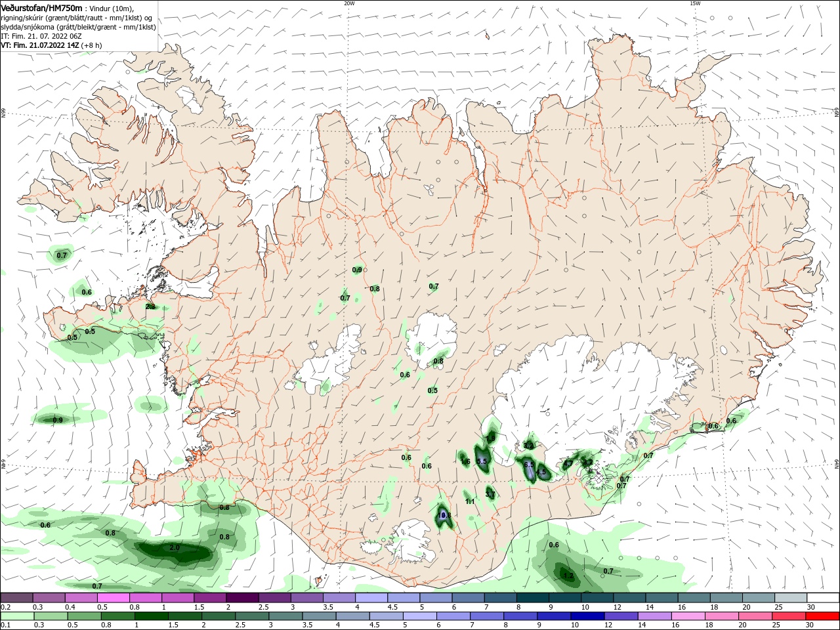Click the darkest purple 2–2.5 swatch in top legend
This screenshot has width=840, height=630.
pyautogui.click(x=242, y=598)
